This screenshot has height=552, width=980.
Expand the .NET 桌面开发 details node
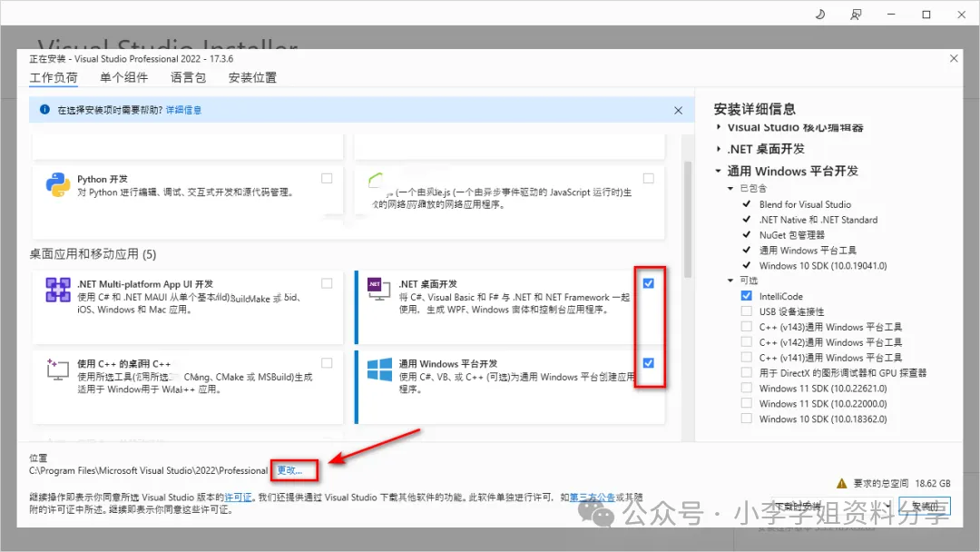click(x=719, y=149)
